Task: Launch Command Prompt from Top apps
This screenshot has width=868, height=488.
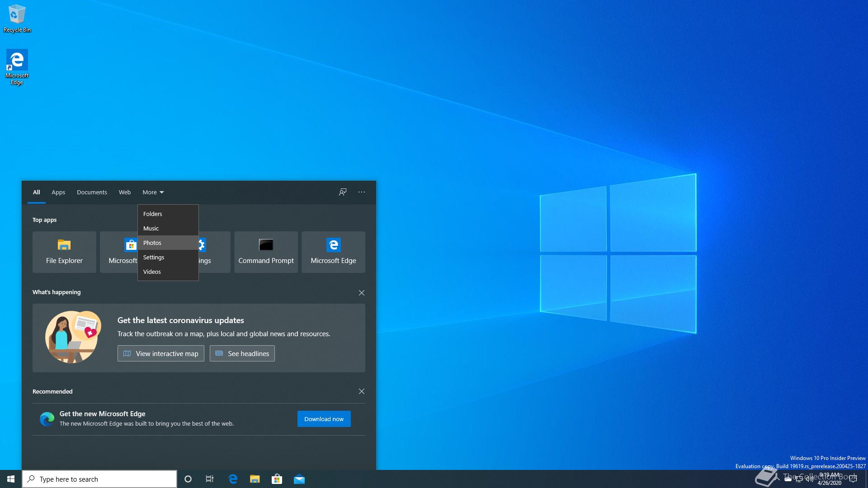Action: point(266,252)
